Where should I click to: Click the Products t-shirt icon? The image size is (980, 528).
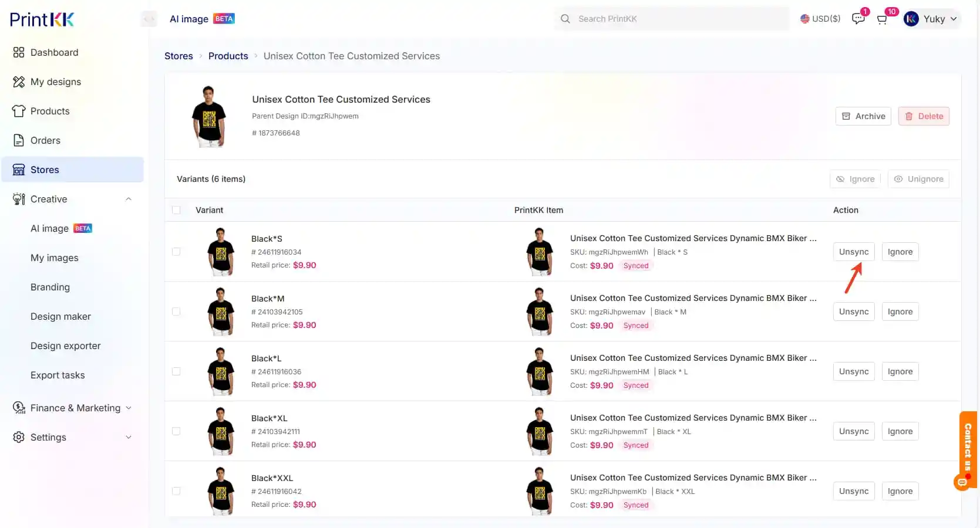[x=19, y=111]
